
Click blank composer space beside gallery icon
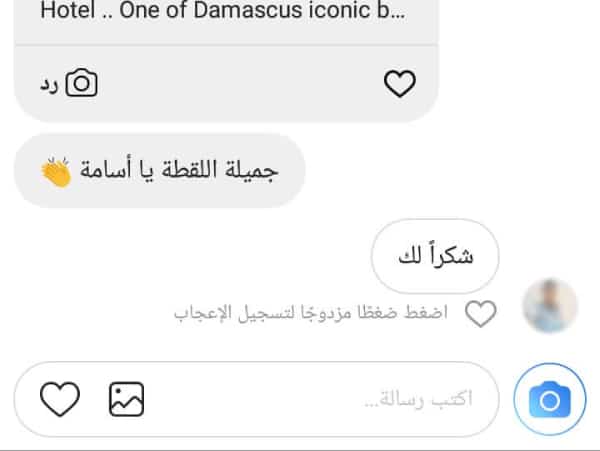[253, 399]
